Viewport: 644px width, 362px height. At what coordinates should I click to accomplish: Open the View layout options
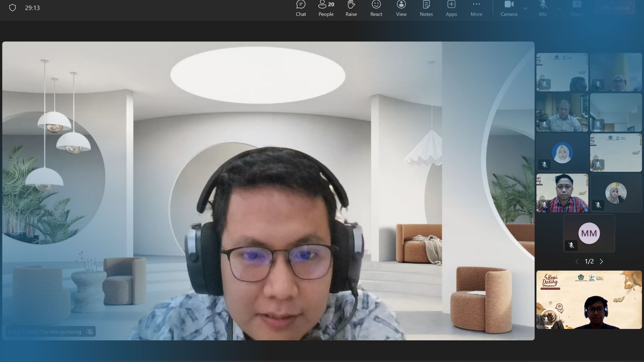tap(401, 8)
